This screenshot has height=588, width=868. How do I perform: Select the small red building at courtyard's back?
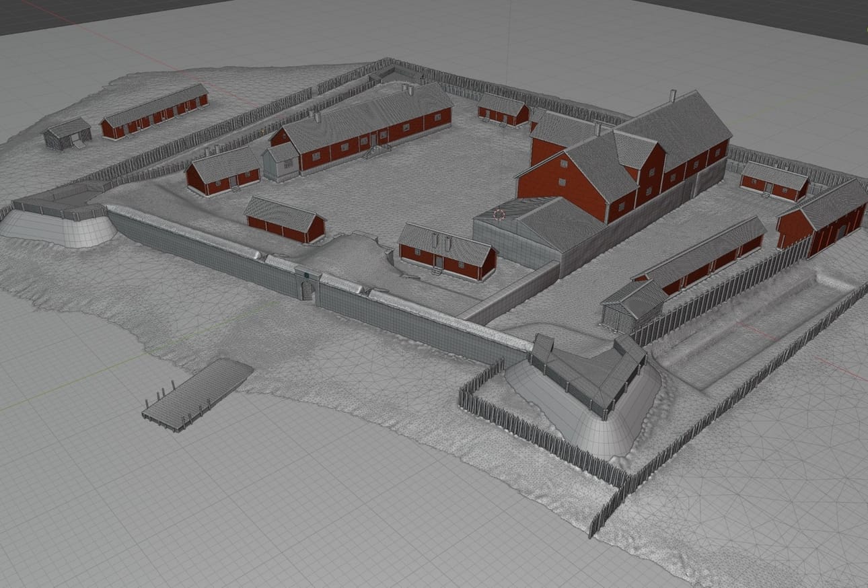click(x=503, y=110)
